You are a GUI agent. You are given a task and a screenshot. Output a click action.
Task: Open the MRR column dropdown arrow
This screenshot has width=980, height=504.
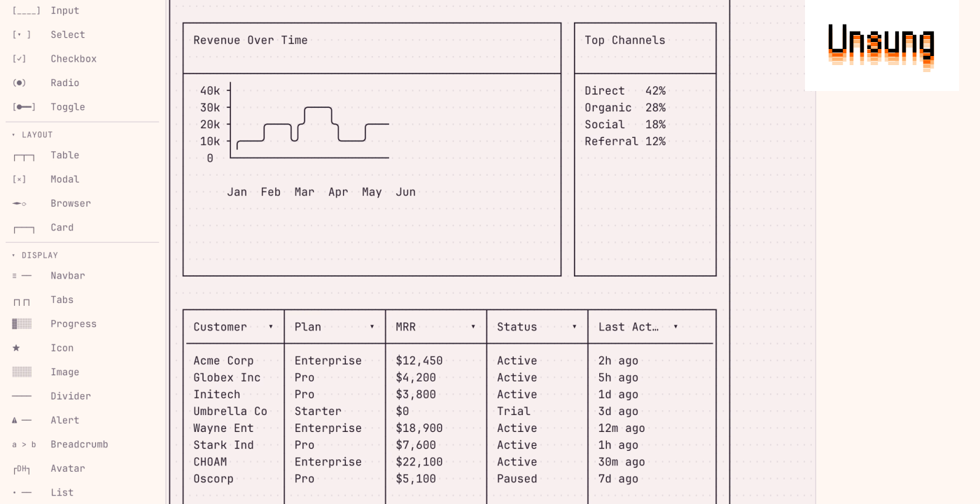pyautogui.click(x=473, y=327)
